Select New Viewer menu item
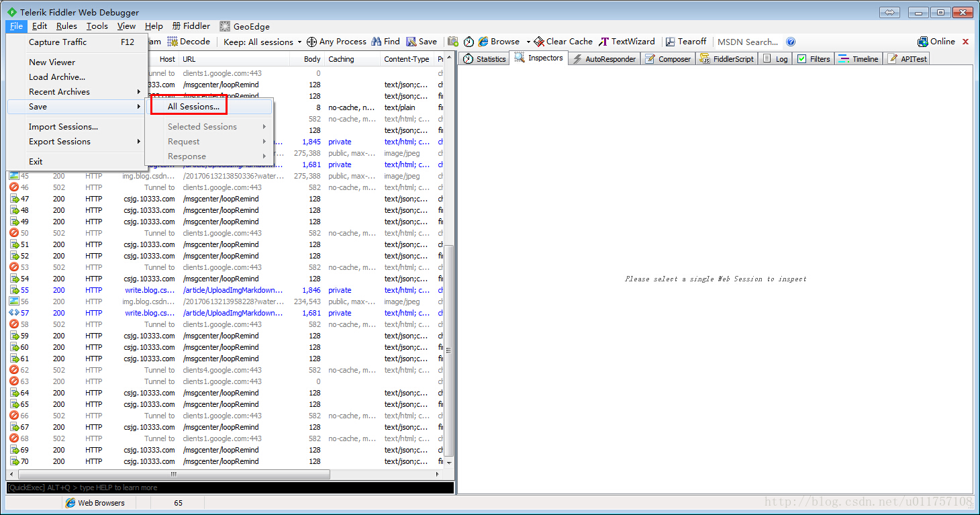The width and height of the screenshot is (980, 515). (77, 62)
